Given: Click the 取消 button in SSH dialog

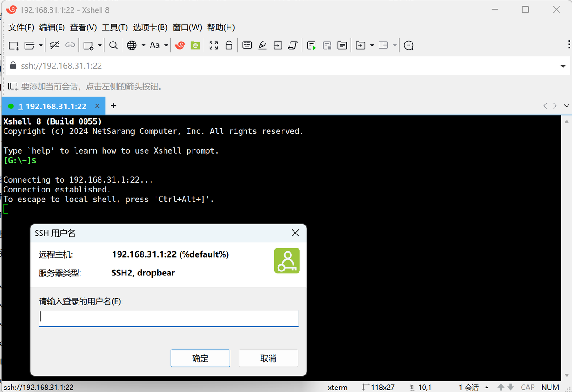Looking at the screenshot, I should pyautogui.click(x=268, y=358).
